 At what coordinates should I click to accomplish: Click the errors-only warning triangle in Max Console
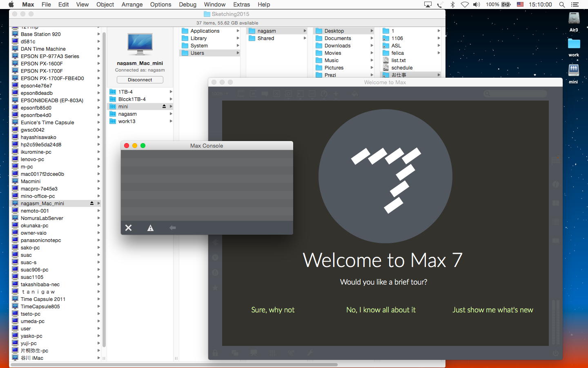[150, 228]
